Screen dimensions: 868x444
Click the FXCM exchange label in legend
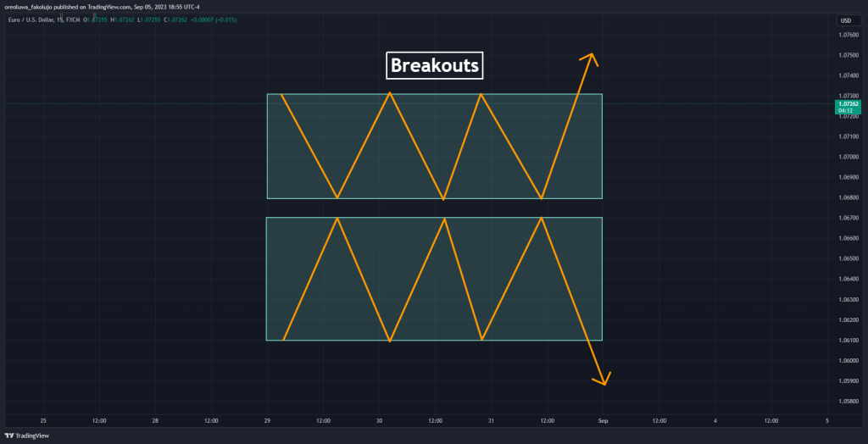click(71, 20)
